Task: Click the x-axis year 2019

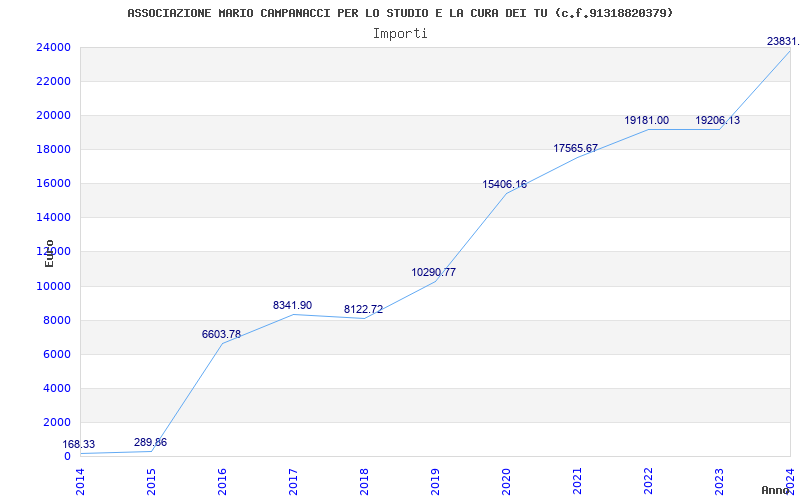Action: click(x=435, y=482)
